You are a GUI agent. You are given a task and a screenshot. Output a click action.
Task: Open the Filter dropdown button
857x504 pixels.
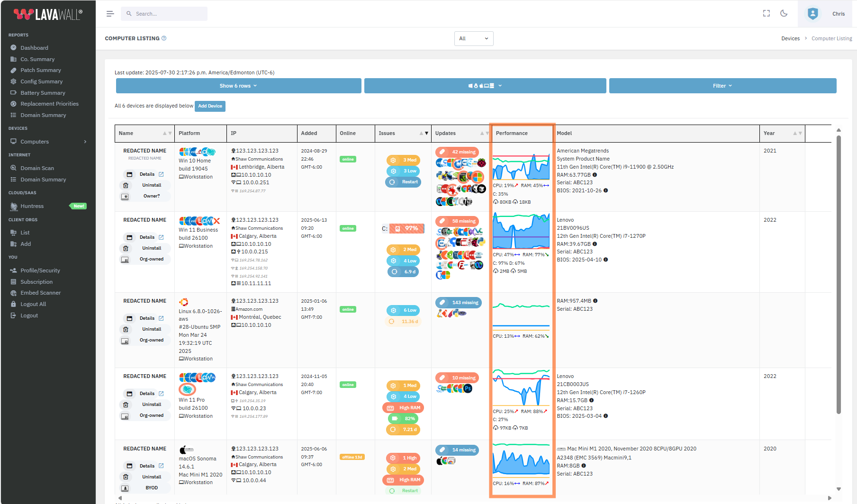722,86
